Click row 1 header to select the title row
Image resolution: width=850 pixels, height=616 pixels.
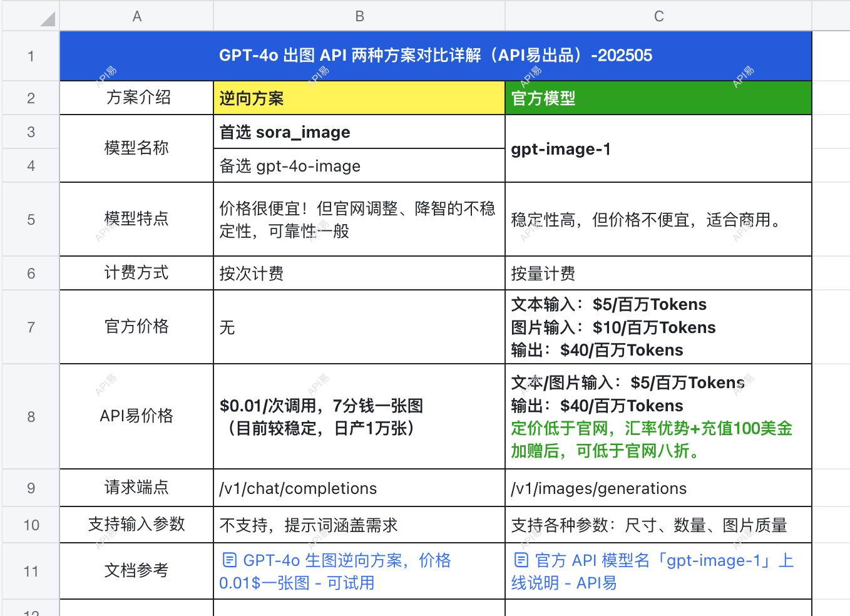pos(30,56)
